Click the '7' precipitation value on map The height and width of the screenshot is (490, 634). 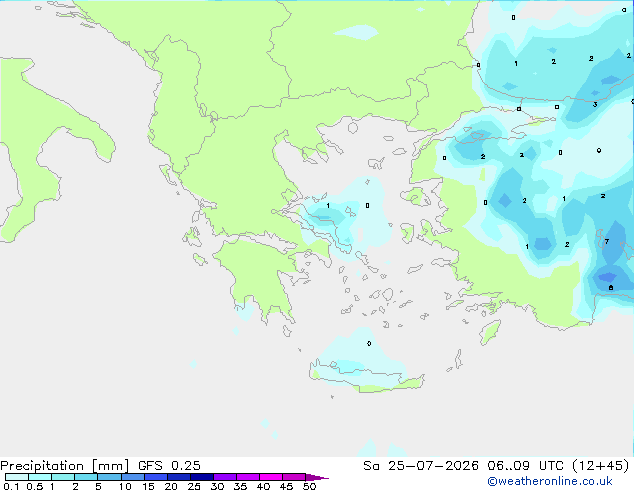[x=607, y=241]
